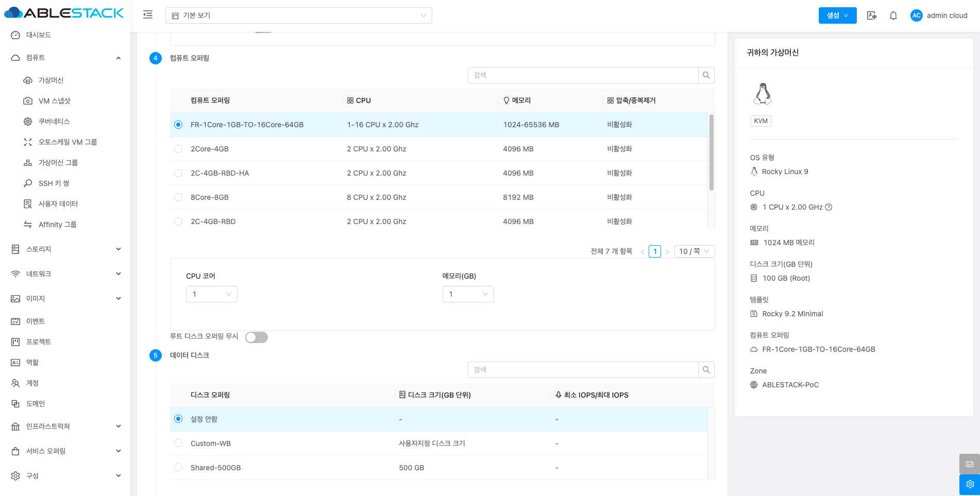
Task: Open the 가상머신 menu item
Action: tap(51, 80)
